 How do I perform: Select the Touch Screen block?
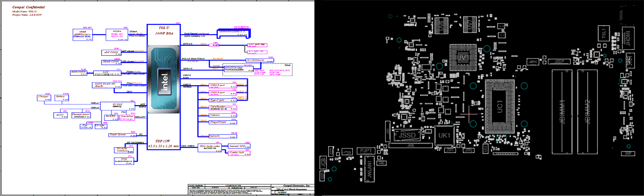(123, 135)
